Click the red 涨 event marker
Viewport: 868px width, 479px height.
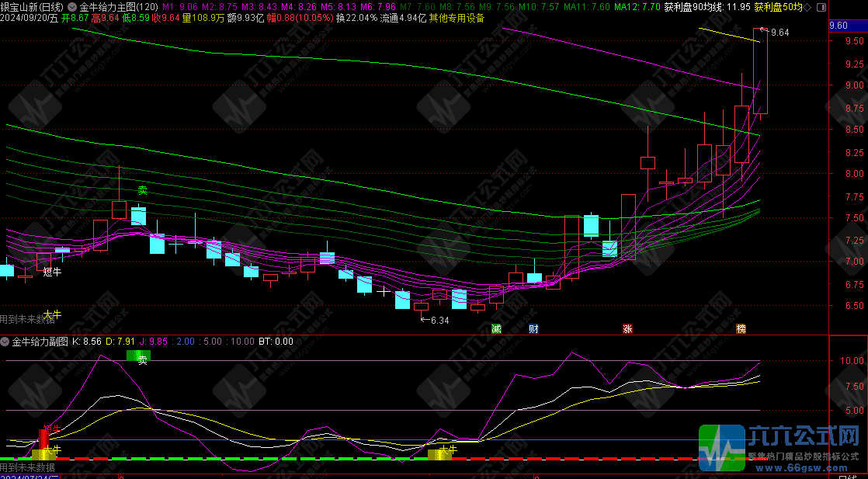pos(627,328)
